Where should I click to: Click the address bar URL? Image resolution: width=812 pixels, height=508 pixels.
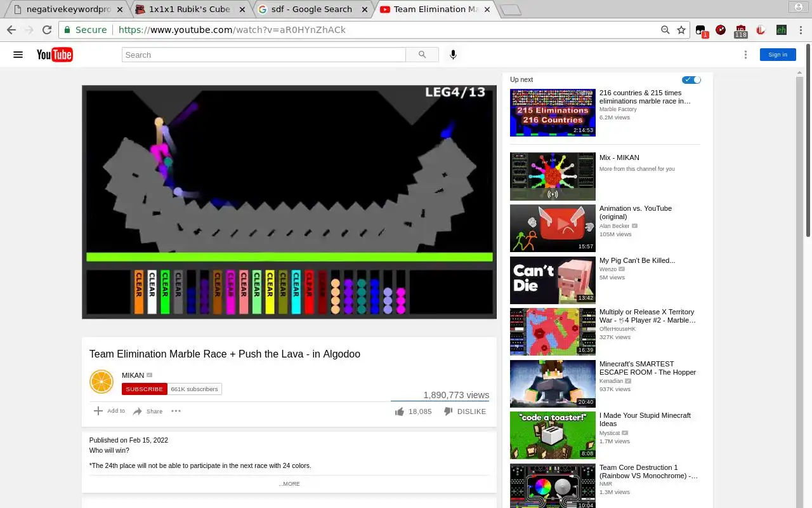point(232,30)
